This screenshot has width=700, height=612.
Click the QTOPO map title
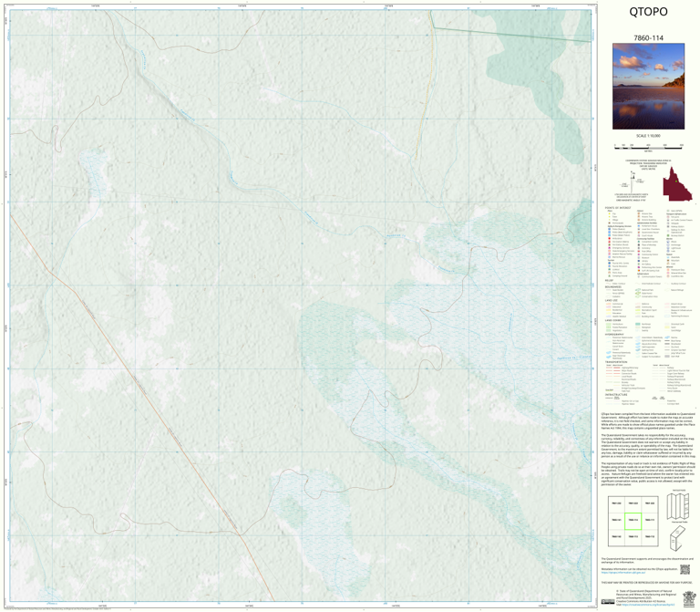pyautogui.click(x=648, y=12)
